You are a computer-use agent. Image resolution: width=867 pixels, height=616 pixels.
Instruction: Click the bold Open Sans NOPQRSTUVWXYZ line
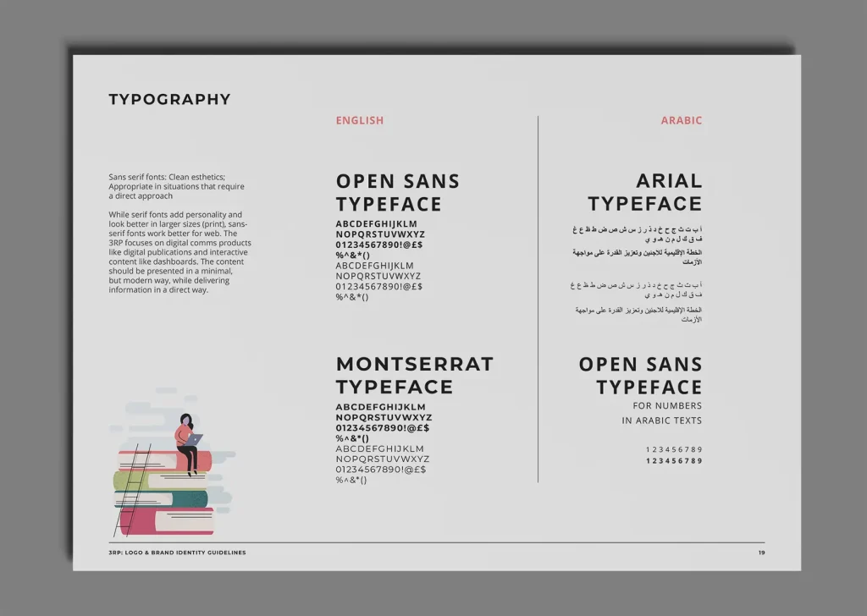click(x=380, y=234)
